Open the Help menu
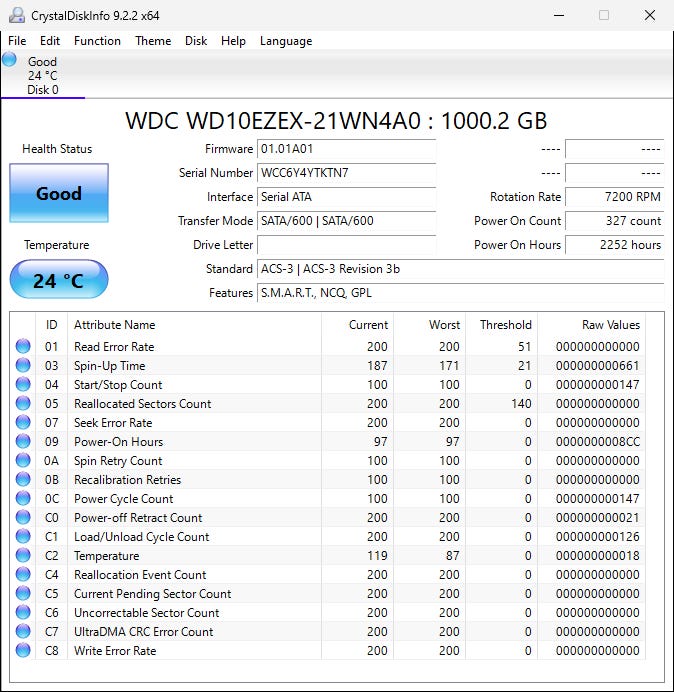The width and height of the screenshot is (674, 692). click(x=233, y=41)
